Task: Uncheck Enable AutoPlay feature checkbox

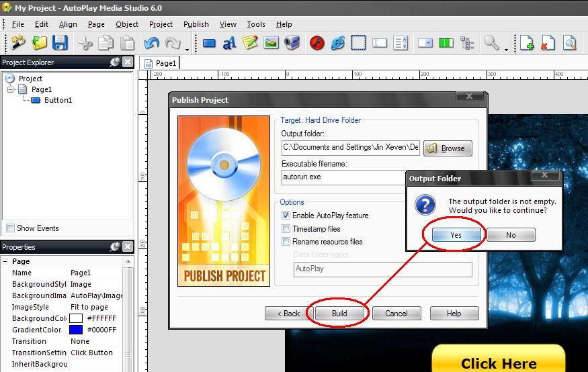Action: (x=286, y=216)
